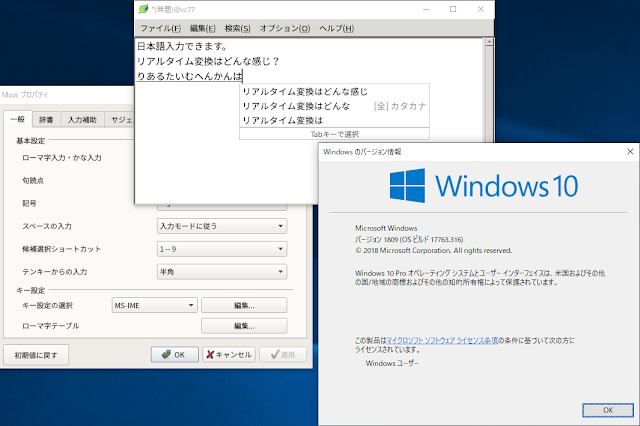Click the Tabキーで選択 hint bar
The width and height of the screenshot is (640, 426).
[x=334, y=134]
